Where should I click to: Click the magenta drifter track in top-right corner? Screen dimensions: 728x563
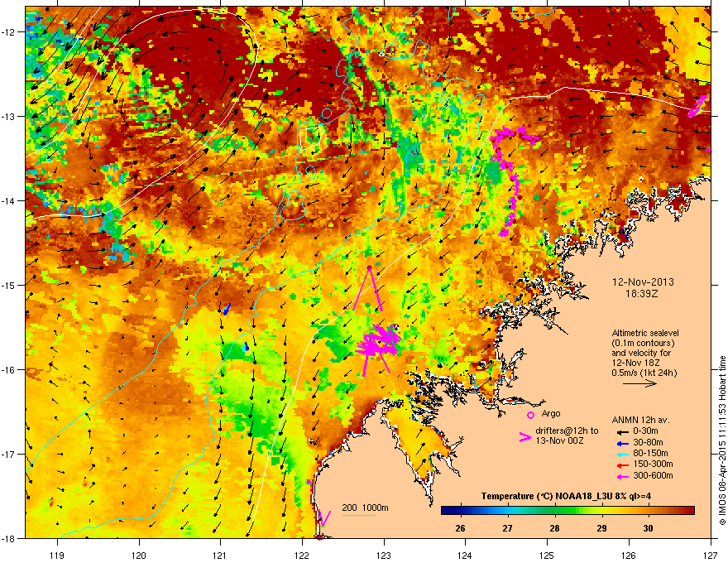[698, 106]
